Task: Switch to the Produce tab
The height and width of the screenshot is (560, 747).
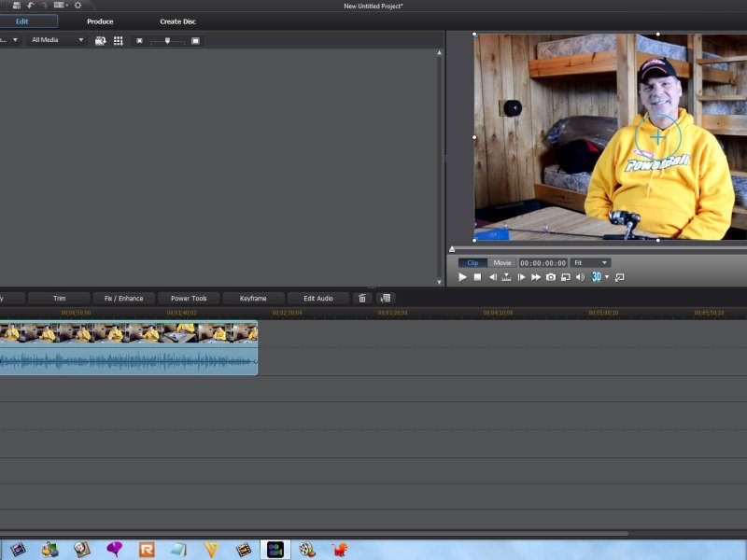Action: click(x=100, y=21)
